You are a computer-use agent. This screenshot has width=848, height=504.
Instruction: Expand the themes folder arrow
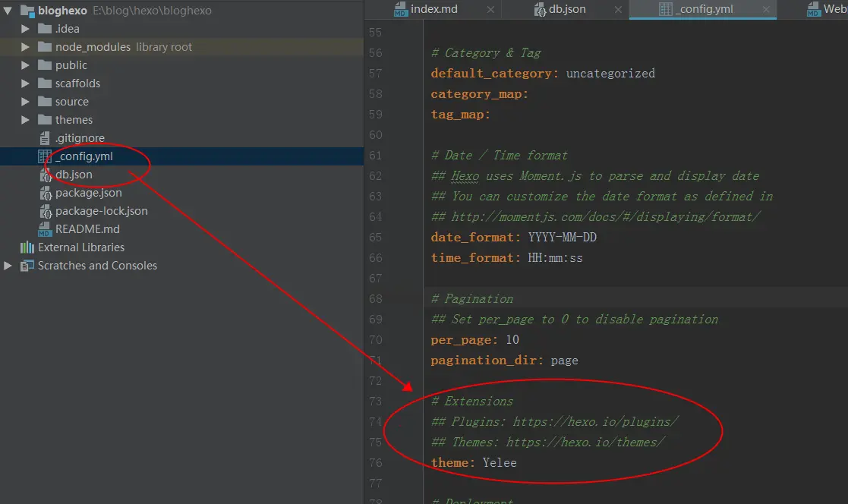(x=25, y=120)
